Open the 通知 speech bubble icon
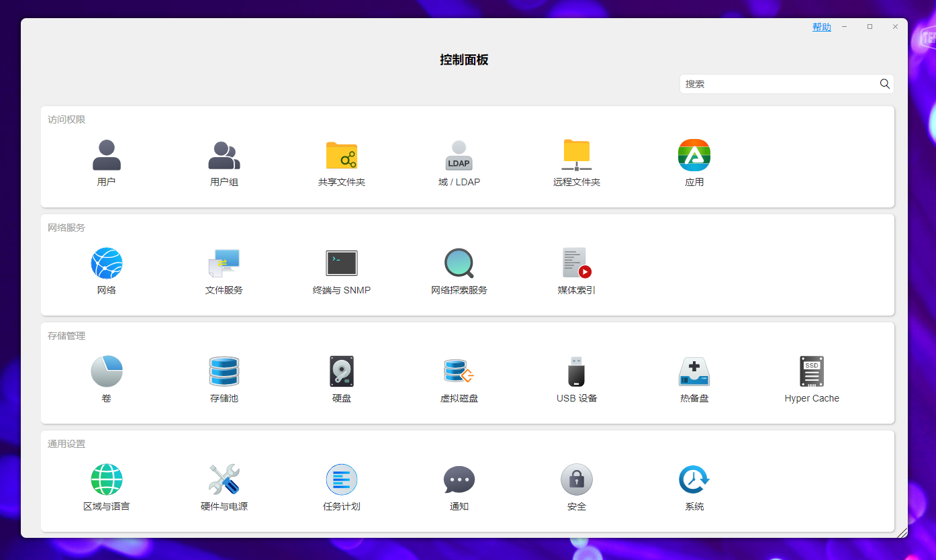Screen dimensions: 936x560 pos(459,479)
